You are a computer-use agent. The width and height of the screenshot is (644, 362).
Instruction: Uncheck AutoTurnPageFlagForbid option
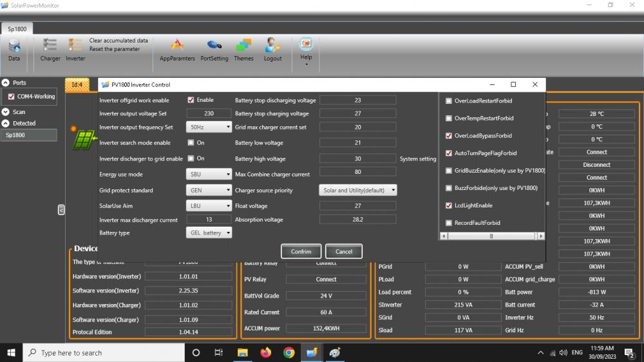click(448, 153)
